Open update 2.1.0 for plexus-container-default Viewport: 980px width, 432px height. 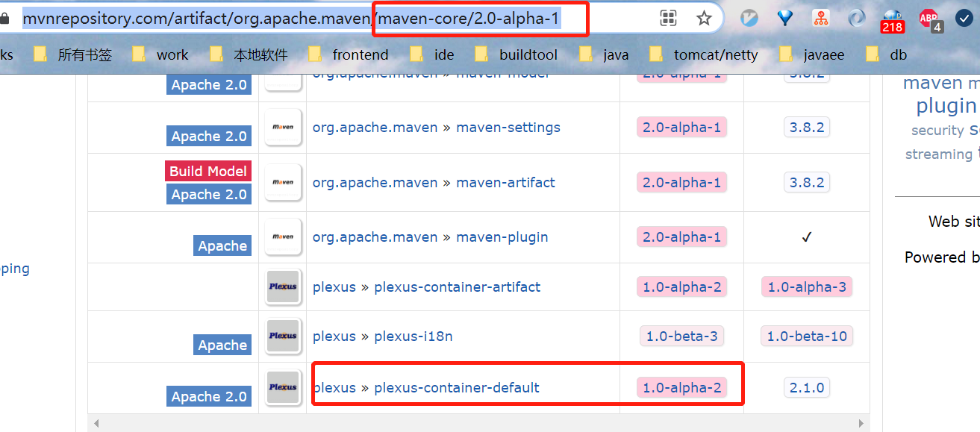[807, 388]
